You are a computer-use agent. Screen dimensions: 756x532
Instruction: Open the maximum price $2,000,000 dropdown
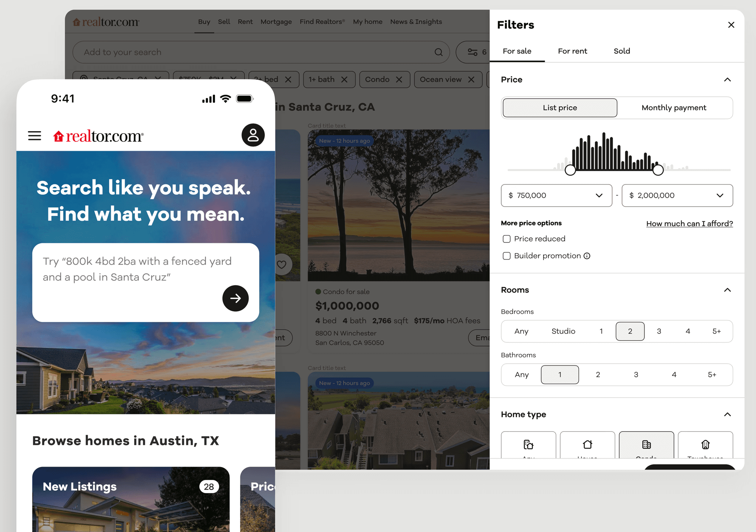coord(677,195)
